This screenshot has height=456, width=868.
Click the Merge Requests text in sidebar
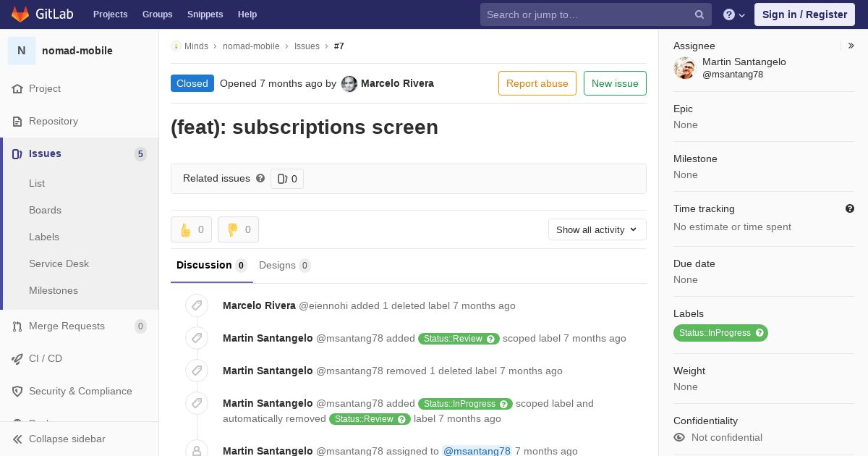[67, 326]
